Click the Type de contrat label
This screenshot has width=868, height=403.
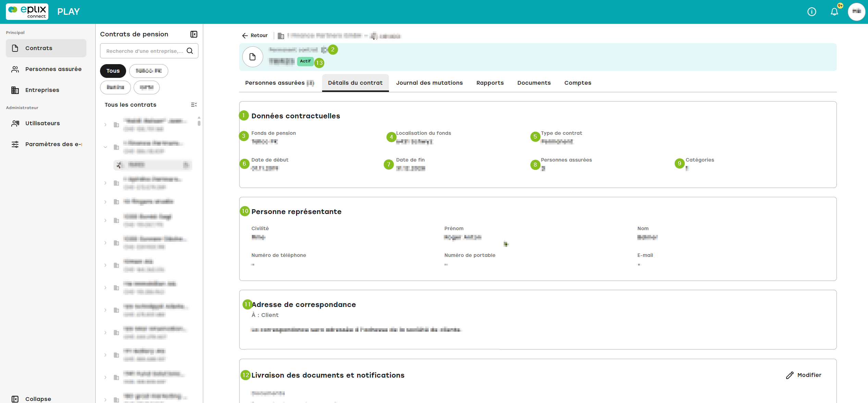(x=561, y=133)
